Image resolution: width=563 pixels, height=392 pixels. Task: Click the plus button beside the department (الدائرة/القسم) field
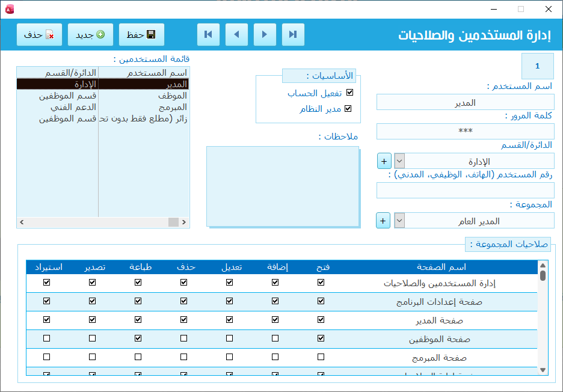coord(384,161)
